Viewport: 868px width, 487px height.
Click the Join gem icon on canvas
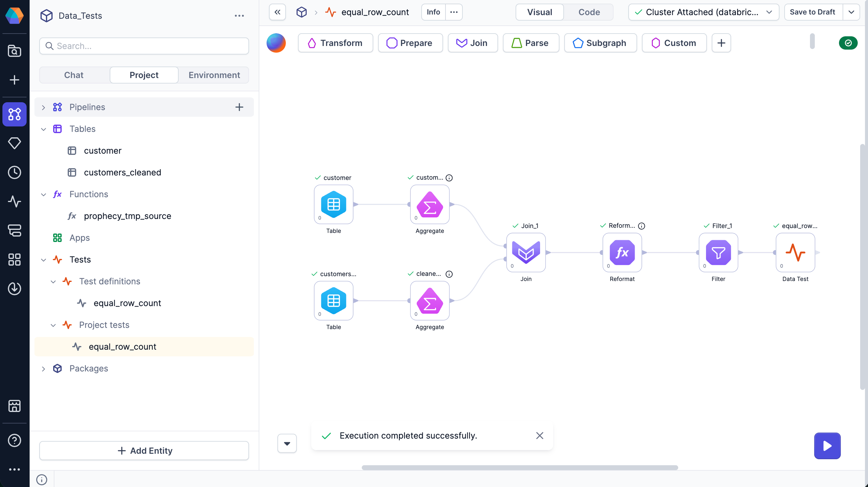pyautogui.click(x=526, y=252)
